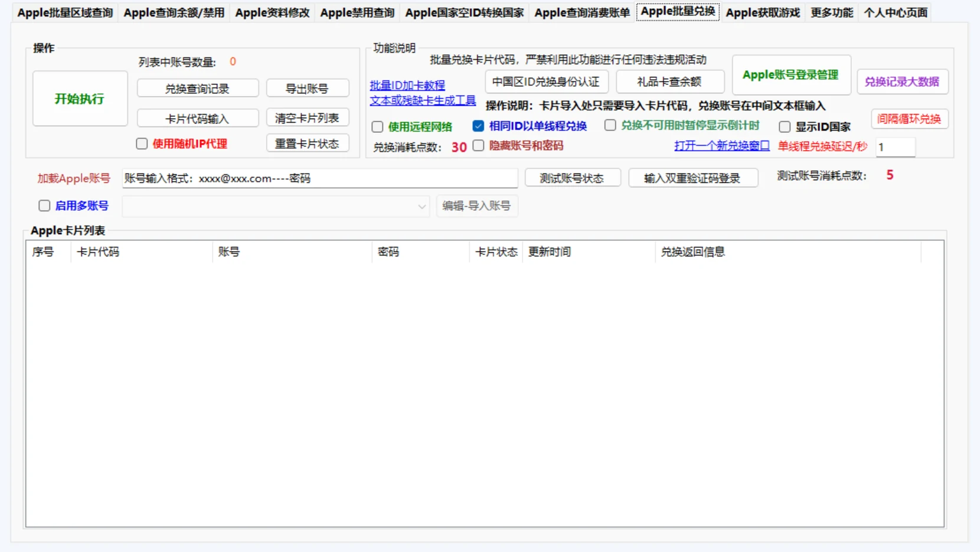Click the Apple account input field
980x552 pixels.
tap(320, 178)
